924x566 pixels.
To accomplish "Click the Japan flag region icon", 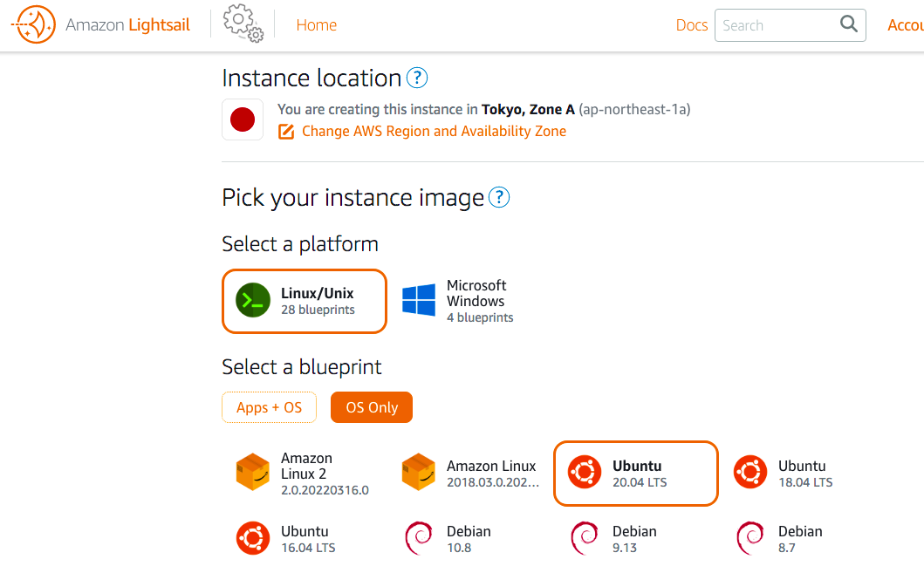I will point(243,120).
